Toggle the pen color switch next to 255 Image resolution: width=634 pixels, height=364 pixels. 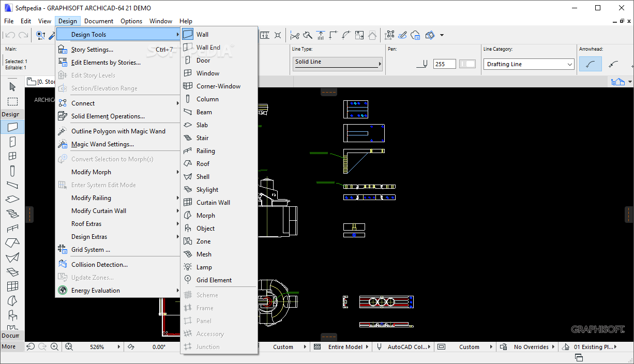tap(467, 64)
